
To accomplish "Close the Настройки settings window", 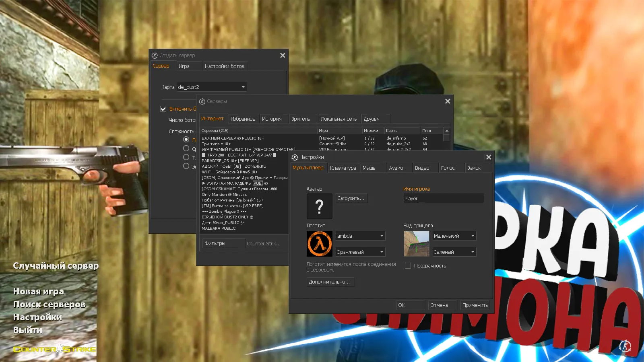I will (x=489, y=157).
